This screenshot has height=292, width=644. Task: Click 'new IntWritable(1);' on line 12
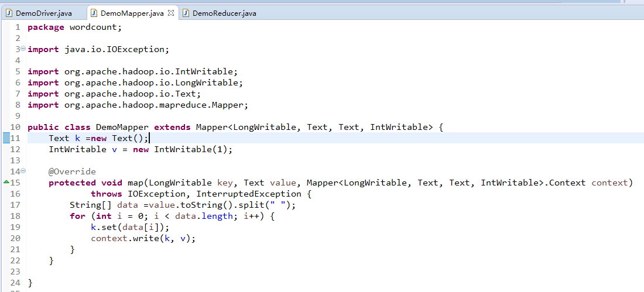[183, 149]
